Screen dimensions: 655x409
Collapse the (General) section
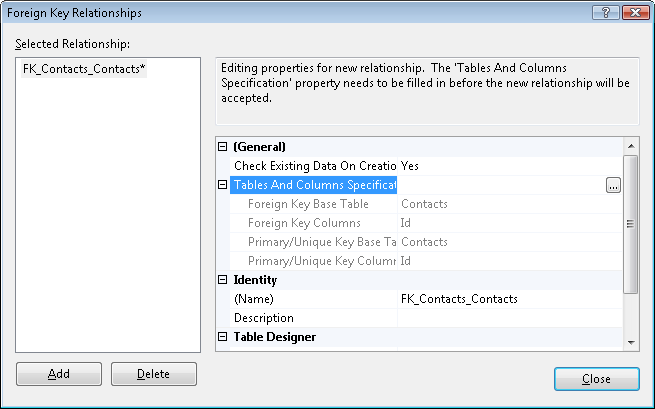223,146
